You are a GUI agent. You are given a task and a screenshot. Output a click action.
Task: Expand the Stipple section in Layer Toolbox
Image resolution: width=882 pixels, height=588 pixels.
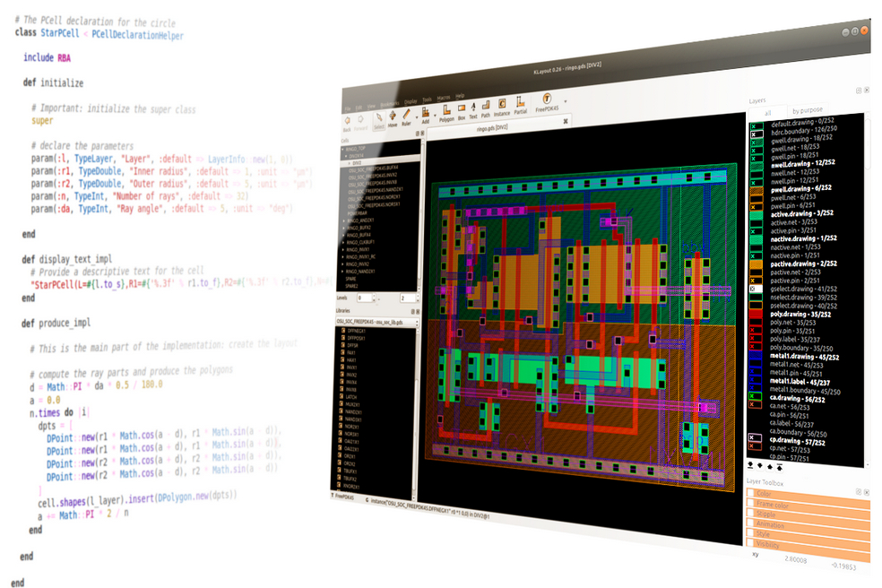point(808,518)
